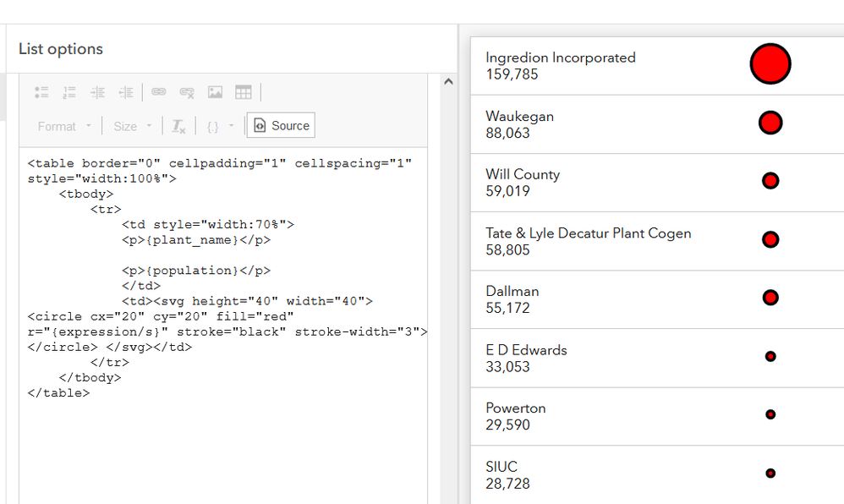
Task: Click the scroll up arrow of options panel
Action: (448, 82)
